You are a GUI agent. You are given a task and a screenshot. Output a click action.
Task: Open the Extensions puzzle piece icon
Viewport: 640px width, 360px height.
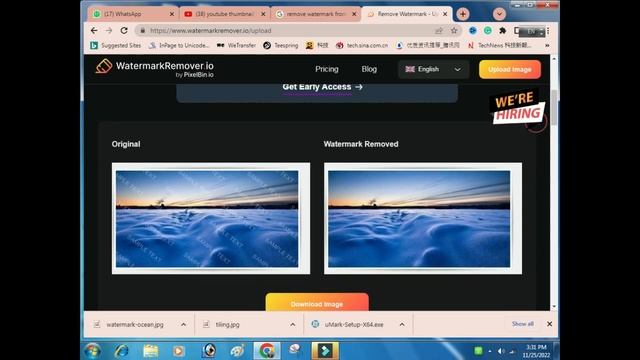pyautogui.click(x=503, y=31)
